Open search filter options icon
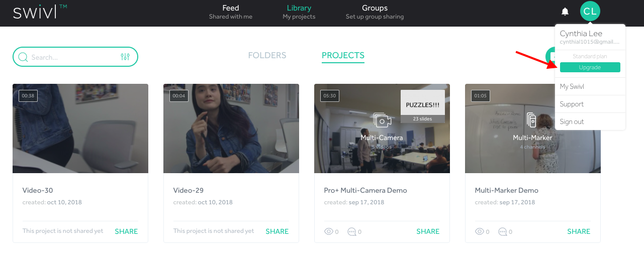 point(125,57)
